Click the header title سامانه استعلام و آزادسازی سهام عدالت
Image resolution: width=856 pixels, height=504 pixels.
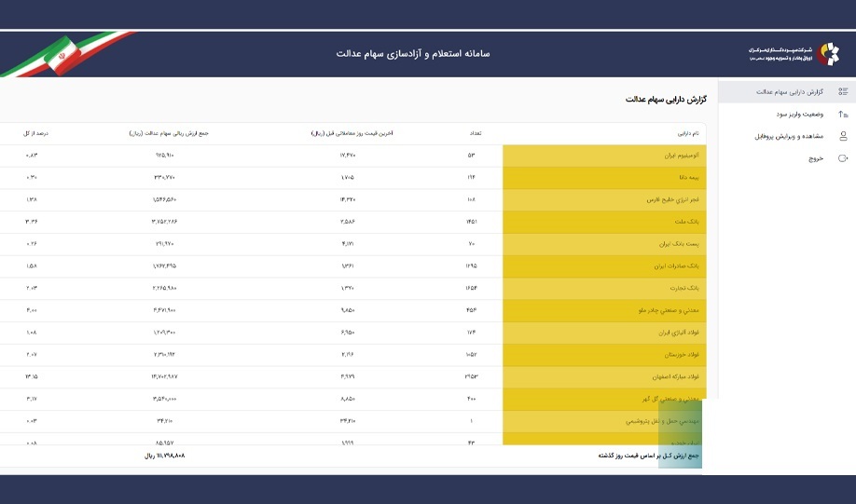[413, 54]
